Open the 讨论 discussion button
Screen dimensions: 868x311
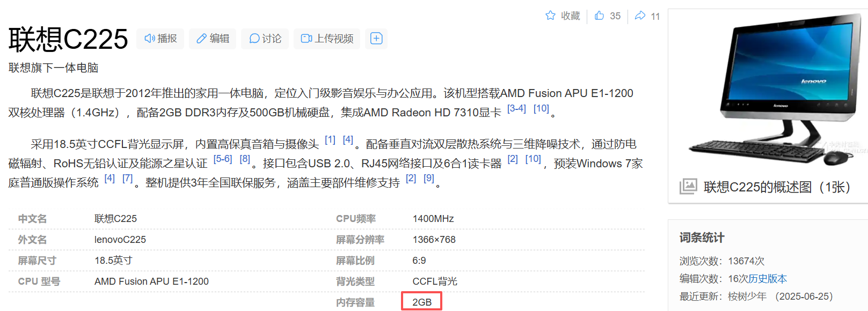click(x=265, y=39)
